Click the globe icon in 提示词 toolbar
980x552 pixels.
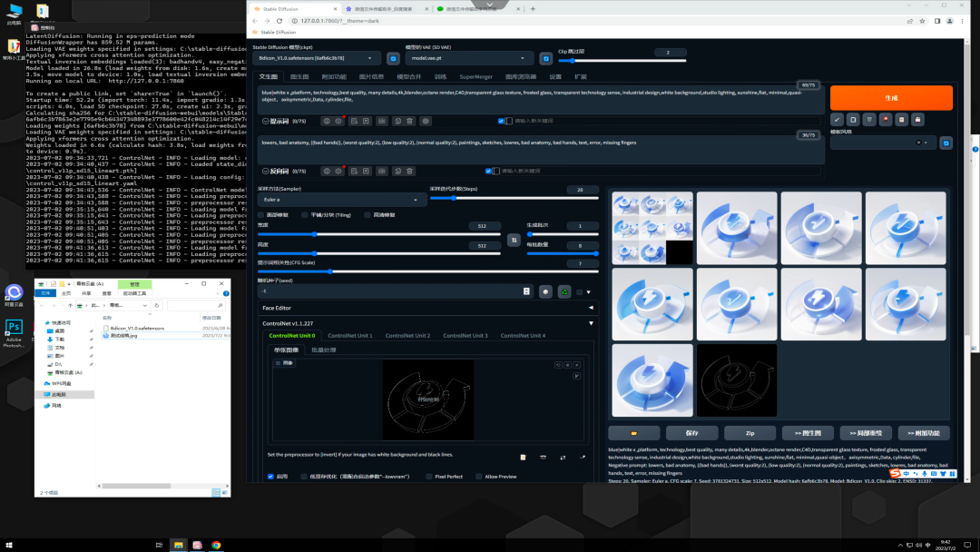327,122
